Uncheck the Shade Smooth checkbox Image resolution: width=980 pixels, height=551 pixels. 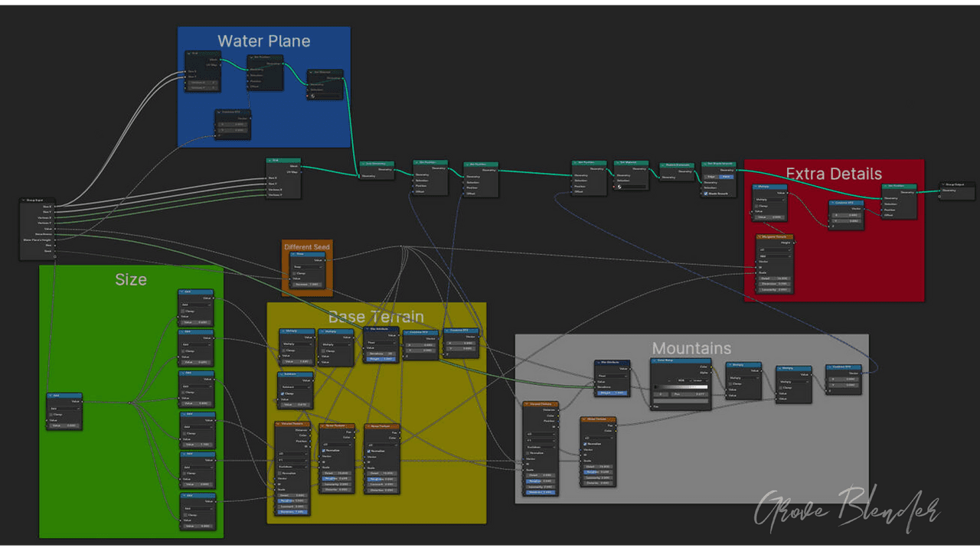[x=706, y=194]
